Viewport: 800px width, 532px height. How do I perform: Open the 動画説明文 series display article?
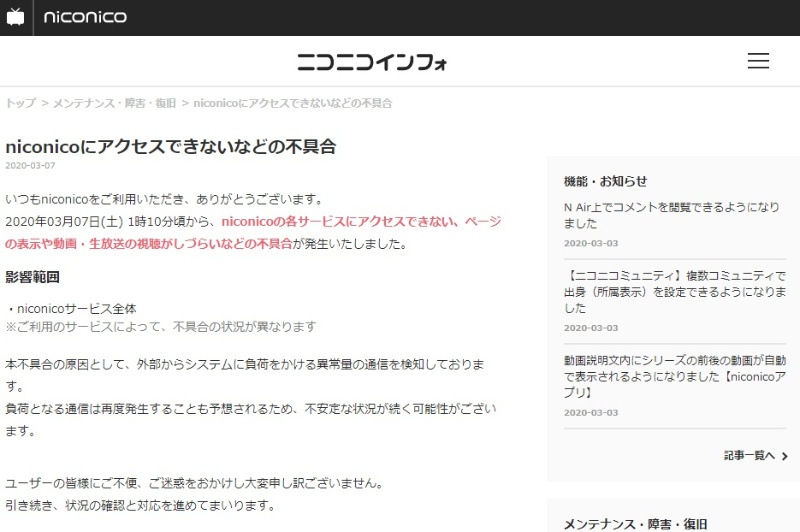pyautogui.click(x=675, y=368)
